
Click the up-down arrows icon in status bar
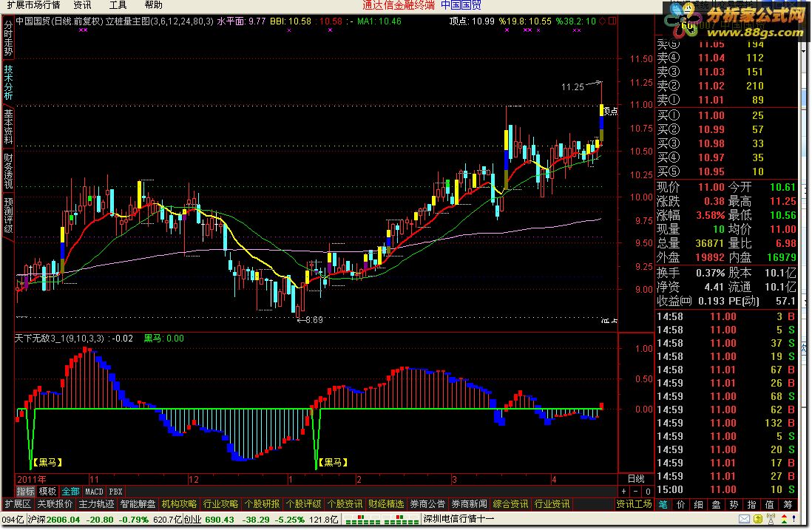coord(783,519)
